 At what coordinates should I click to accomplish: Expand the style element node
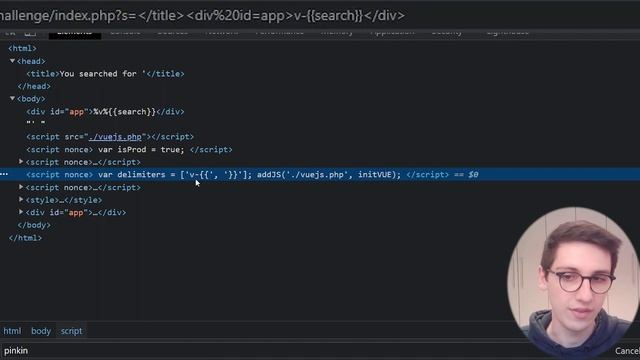point(21,200)
